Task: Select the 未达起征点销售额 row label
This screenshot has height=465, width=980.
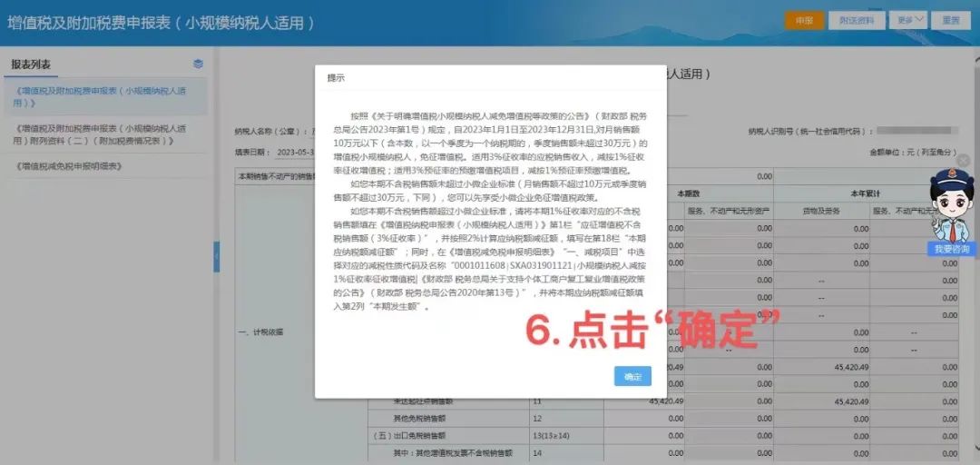Action: [423, 401]
